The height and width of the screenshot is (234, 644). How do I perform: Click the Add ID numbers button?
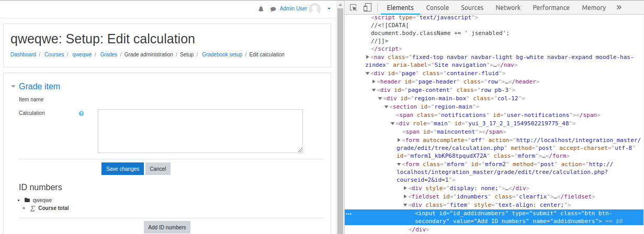[167, 227]
